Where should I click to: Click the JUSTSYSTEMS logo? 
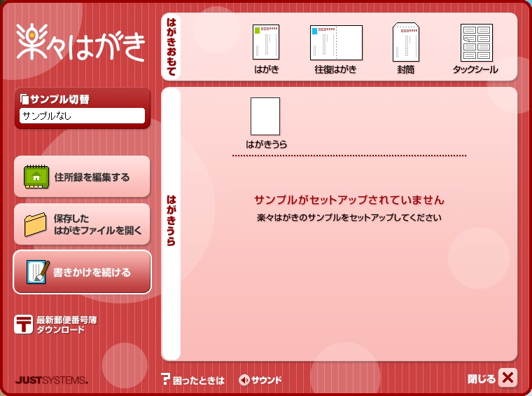tap(52, 380)
